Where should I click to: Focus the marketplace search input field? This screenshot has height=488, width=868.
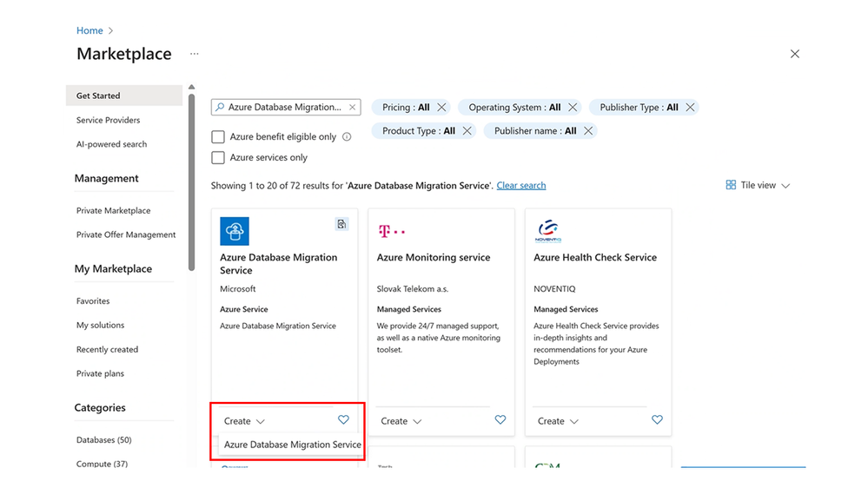(x=284, y=108)
